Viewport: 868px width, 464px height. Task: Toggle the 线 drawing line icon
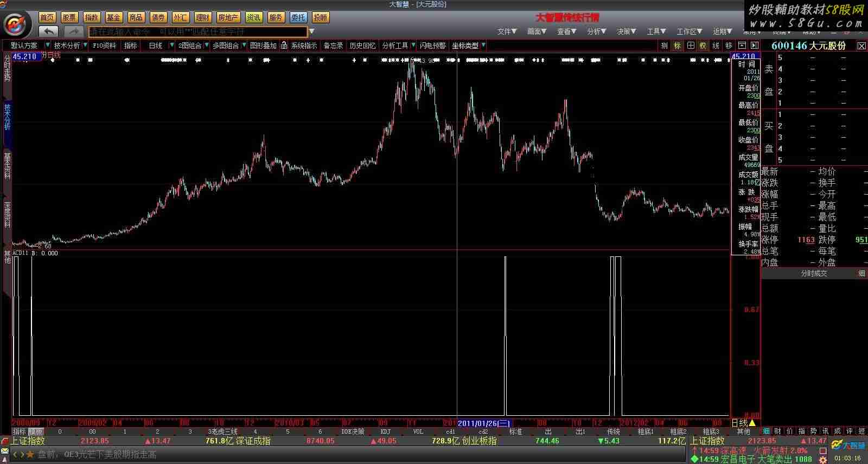point(716,46)
